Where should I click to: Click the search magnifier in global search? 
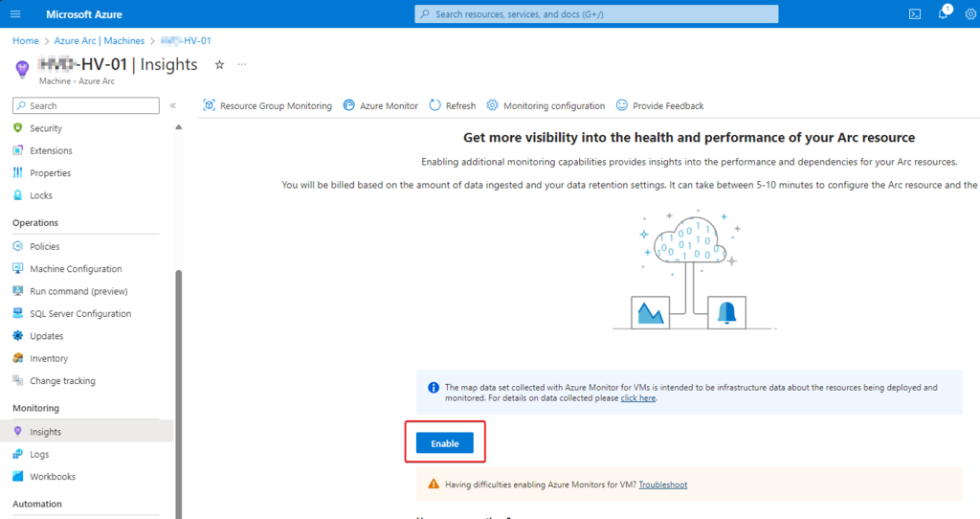coord(425,13)
